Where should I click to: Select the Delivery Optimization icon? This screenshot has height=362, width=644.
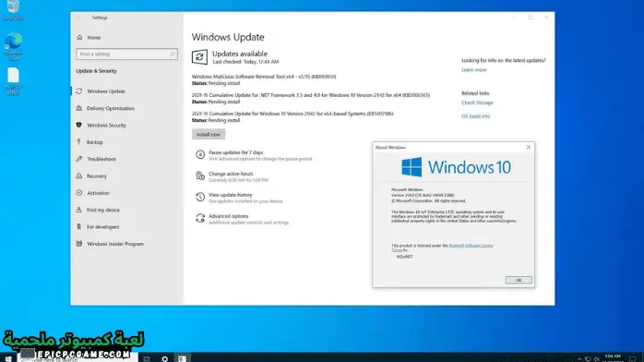click(78, 108)
